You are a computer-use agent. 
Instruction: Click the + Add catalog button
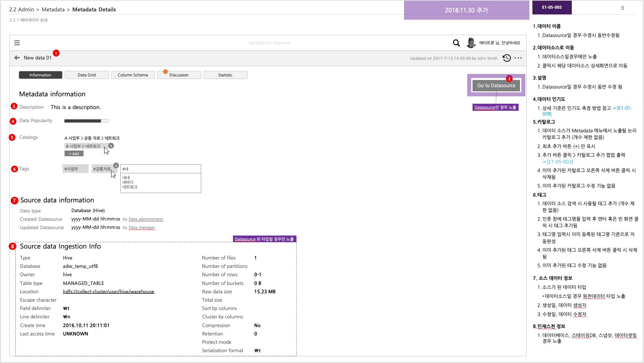click(74, 154)
